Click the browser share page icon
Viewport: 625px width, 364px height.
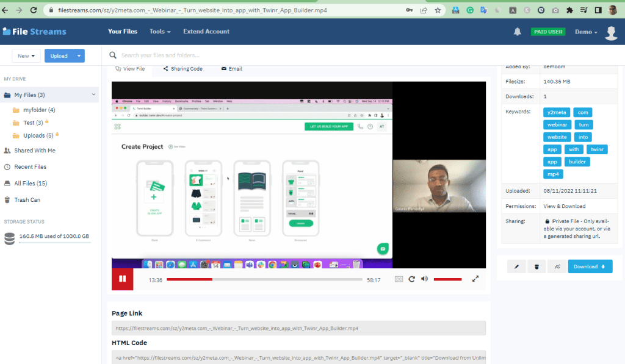click(424, 10)
